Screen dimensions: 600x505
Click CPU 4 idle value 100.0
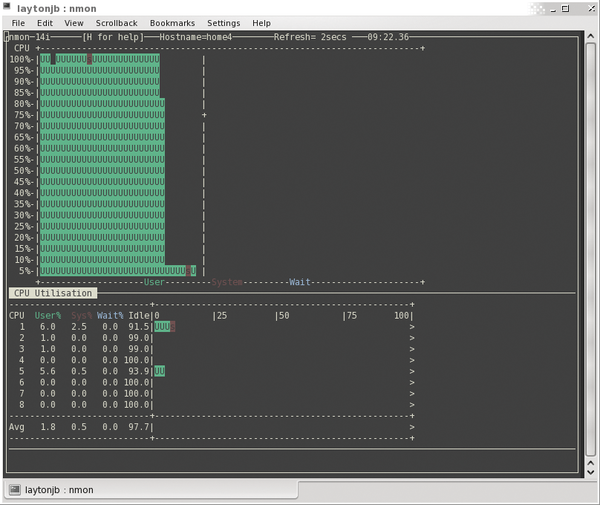pyautogui.click(x=136, y=360)
